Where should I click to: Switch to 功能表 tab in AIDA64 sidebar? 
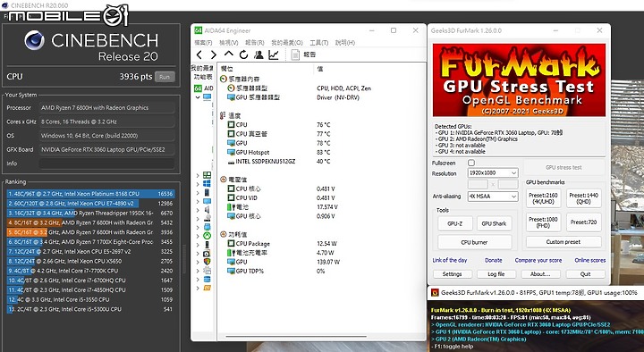click(x=203, y=77)
